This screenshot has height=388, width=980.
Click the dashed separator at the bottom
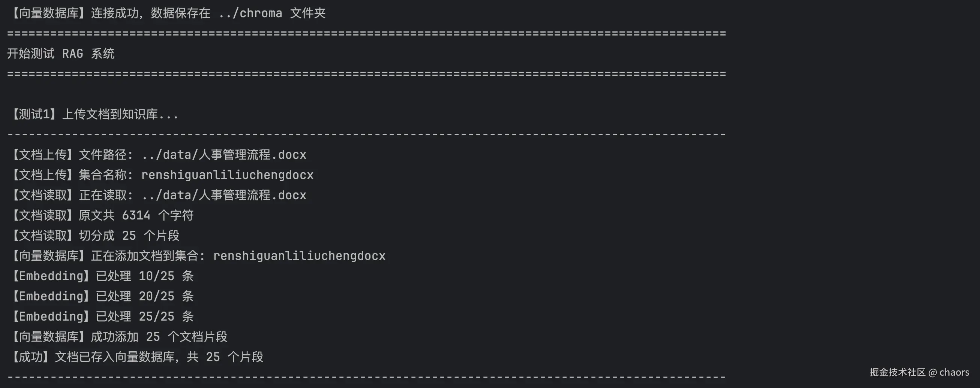coord(366,377)
